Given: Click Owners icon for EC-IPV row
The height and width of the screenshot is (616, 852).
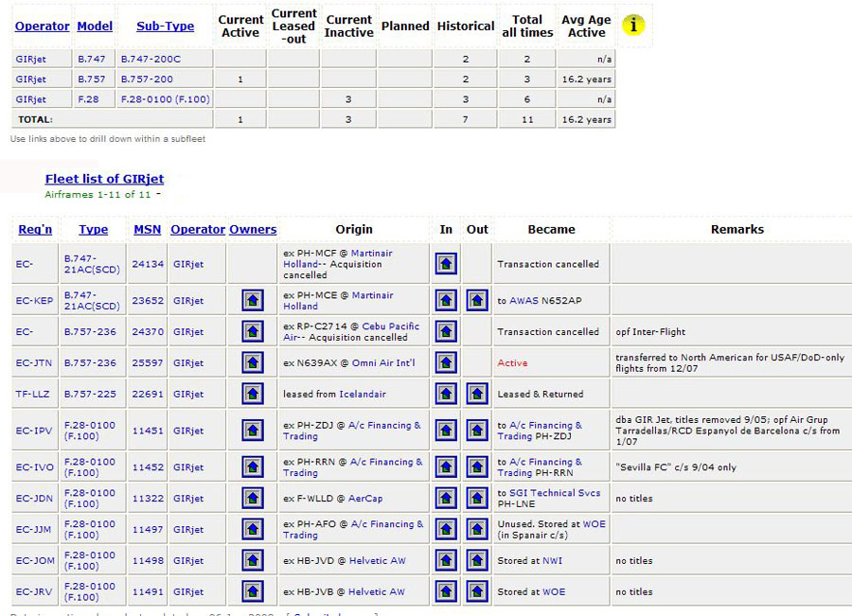Looking at the screenshot, I should pos(252,431).
